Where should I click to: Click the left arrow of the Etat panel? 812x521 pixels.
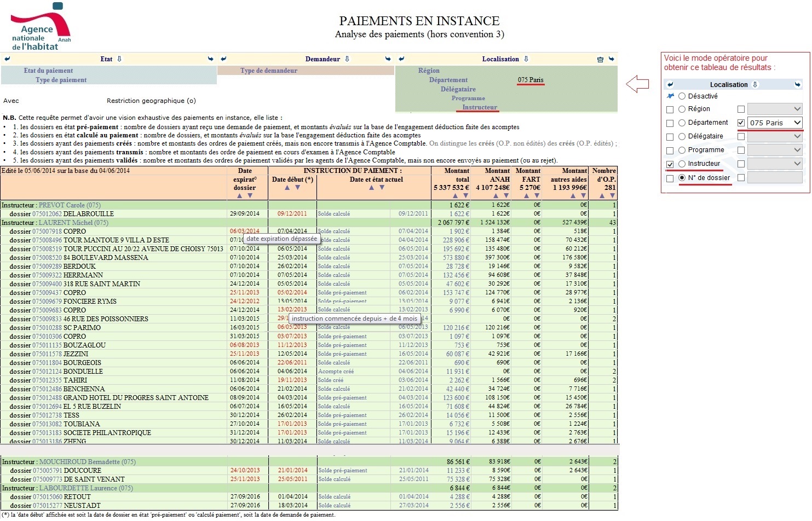tap(7, 59)
